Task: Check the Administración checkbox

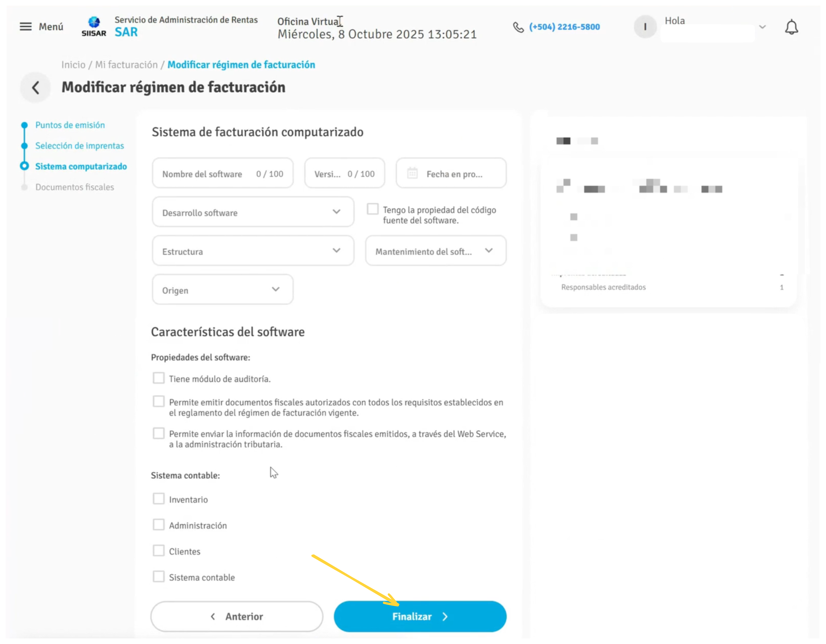Action: tap(158, 525)
